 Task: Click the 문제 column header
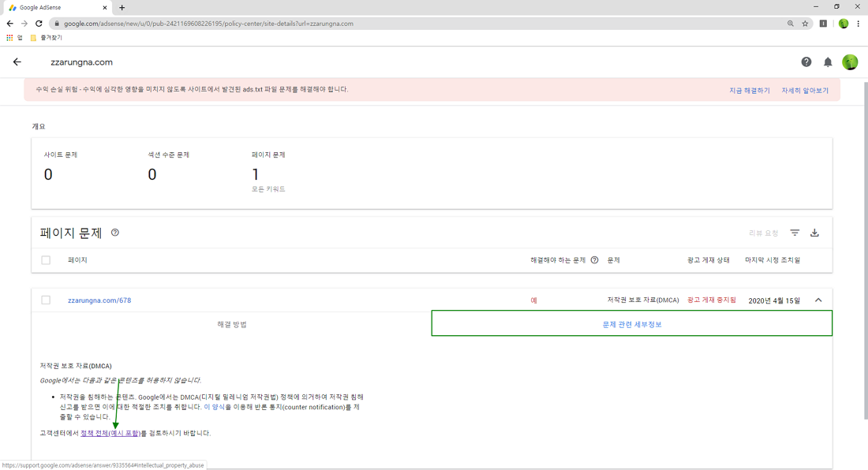pyautogui.click(x=613, y=260)
